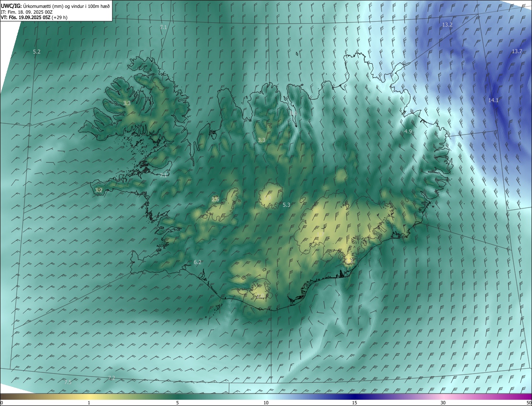The height and width of the screenshot is (406, 532).
Task: Select the 13.7 precipitable water value
Action: point(517,51)
